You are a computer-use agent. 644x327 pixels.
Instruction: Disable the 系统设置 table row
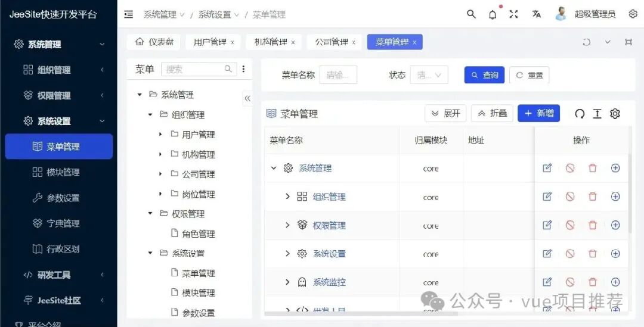pos(569,254)
